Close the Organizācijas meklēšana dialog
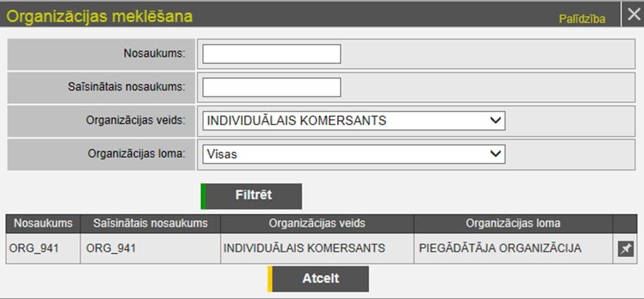The height and width of the screenshot is (299, 644). click(x=633, y=14)
